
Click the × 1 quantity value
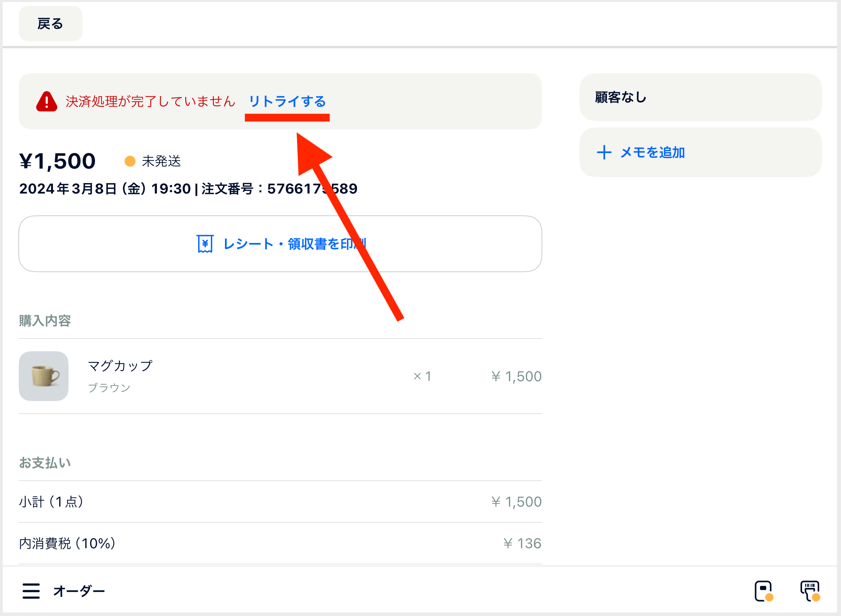click(x=422, y=376)
